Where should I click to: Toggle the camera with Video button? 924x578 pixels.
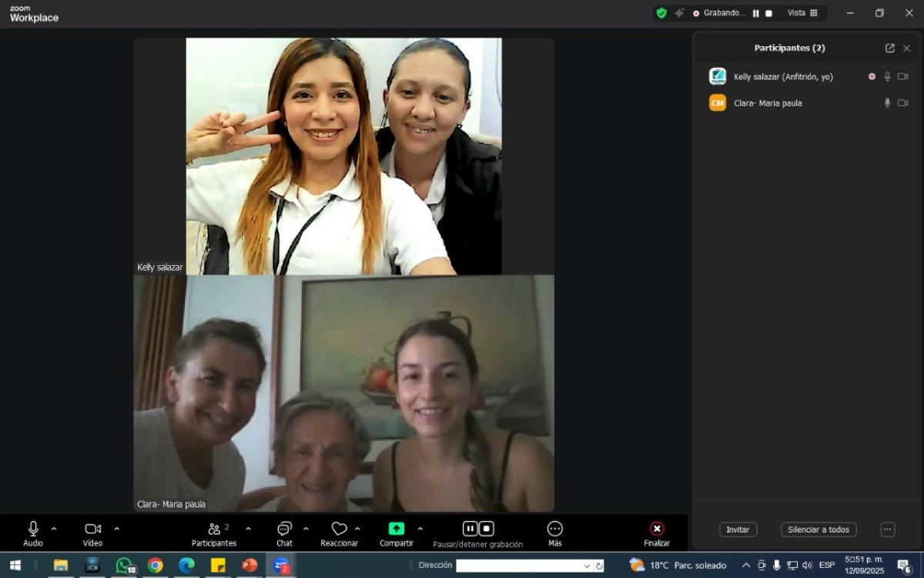[93, 529]
